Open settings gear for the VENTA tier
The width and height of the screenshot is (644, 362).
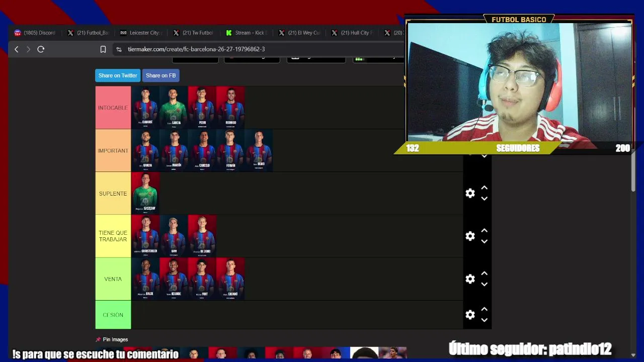[x=470, y=279]
